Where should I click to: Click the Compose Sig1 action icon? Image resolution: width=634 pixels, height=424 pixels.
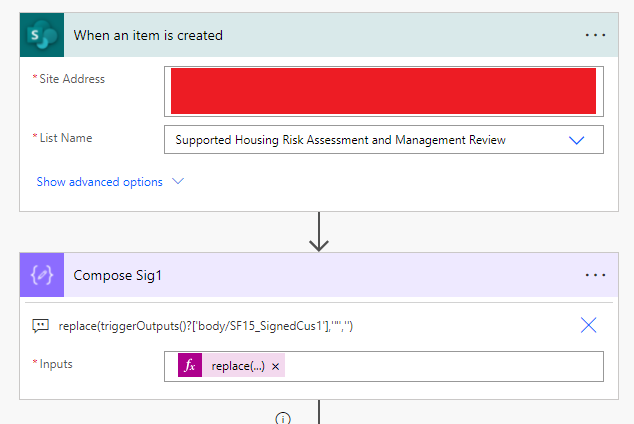42,275
